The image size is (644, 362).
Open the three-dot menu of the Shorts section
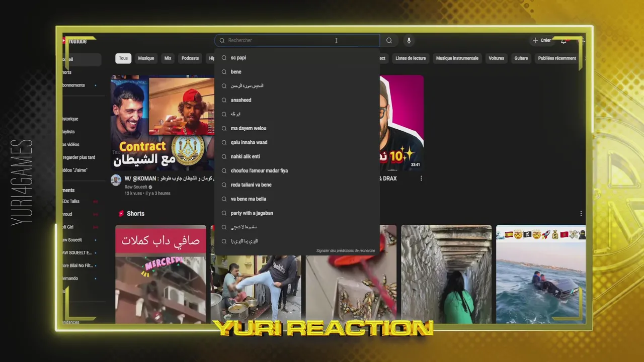point(581,214)
